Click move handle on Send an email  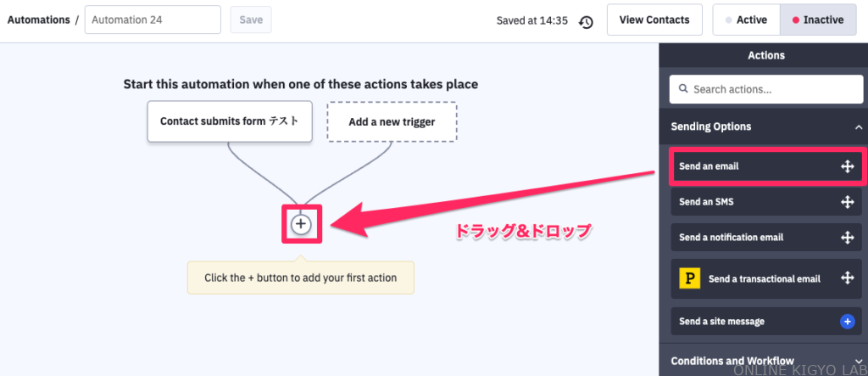click(847, 166)
